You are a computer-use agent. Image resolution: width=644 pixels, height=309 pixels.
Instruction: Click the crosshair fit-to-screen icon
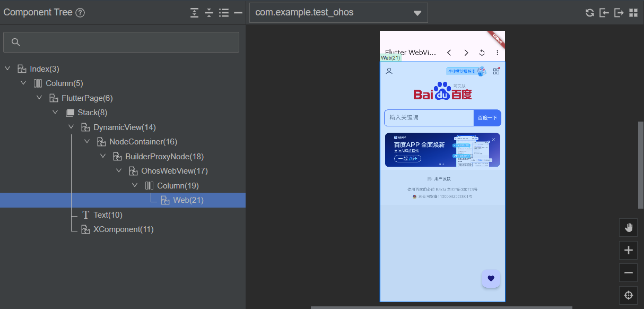coord(629,295)
